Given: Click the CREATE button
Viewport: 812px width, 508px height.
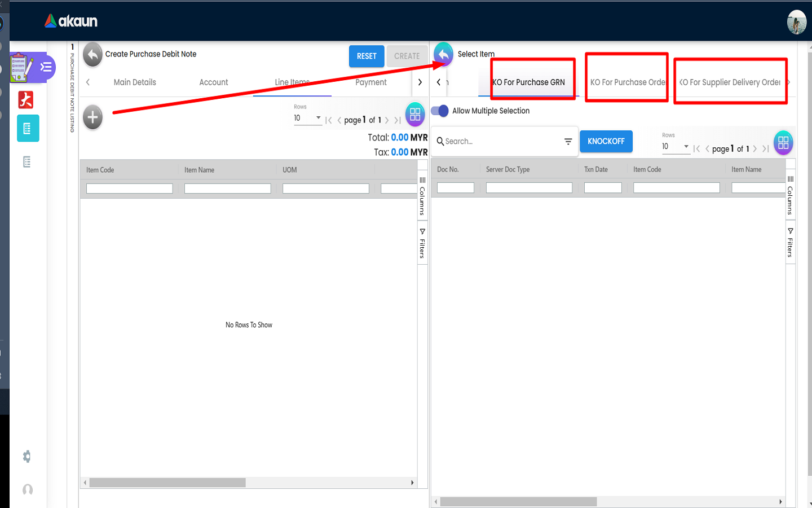Looking at the screenshot, I should click(x=407, y=56).
